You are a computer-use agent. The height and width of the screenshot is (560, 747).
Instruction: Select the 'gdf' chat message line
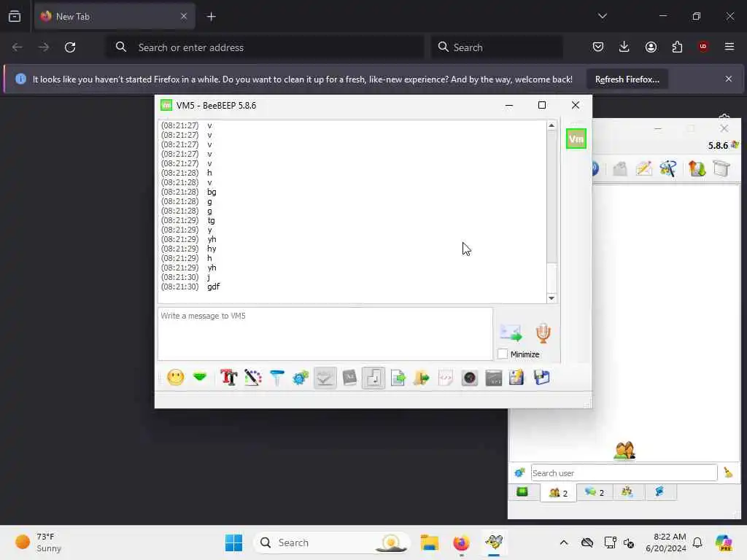[x=214, y=287]
